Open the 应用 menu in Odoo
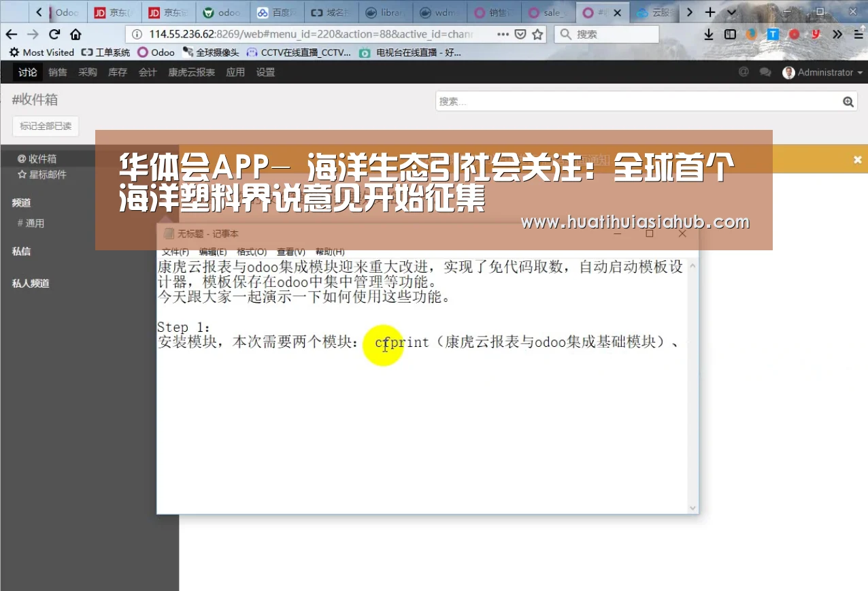 tap(235, 72)
